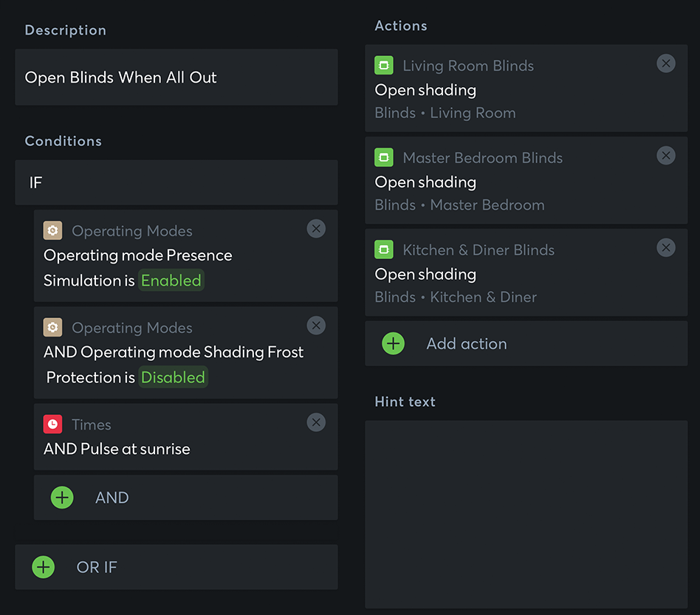Click green plus icon beside OR IF

[44, 567]
